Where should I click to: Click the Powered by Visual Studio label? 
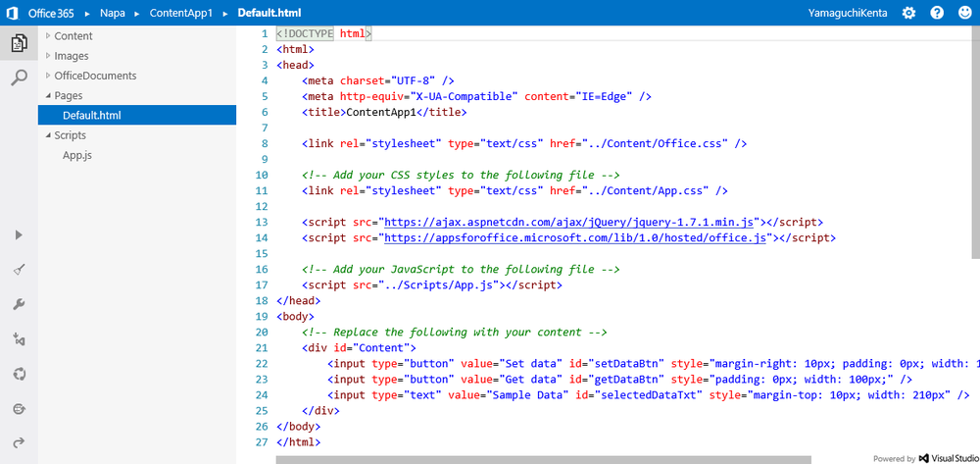926,458
